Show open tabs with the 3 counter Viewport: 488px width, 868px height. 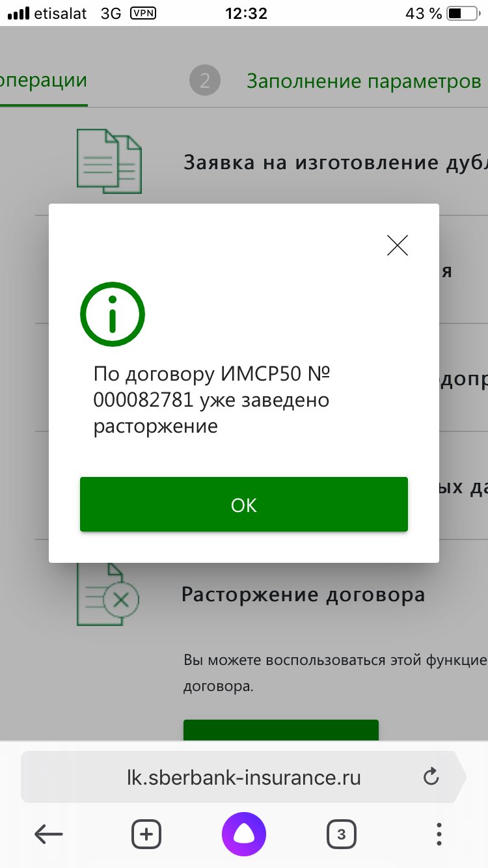[342, 834]
